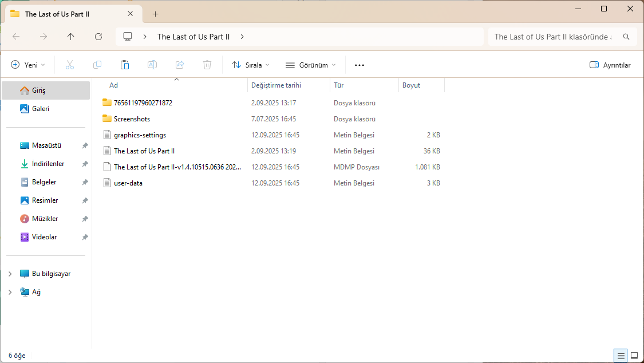Click the 1.081 KB size cell
The height and width of the screenshot is (363, 644).
coord(428,167)
